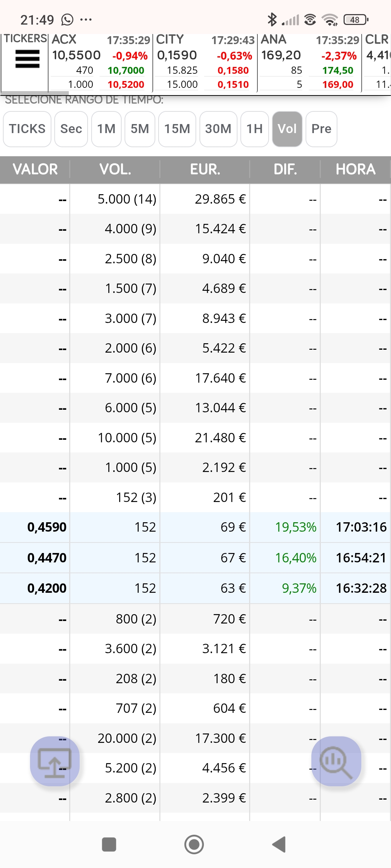391x868 pixels.
Task: Sort by the VOL. column header
Action: [x=115, y=169]
